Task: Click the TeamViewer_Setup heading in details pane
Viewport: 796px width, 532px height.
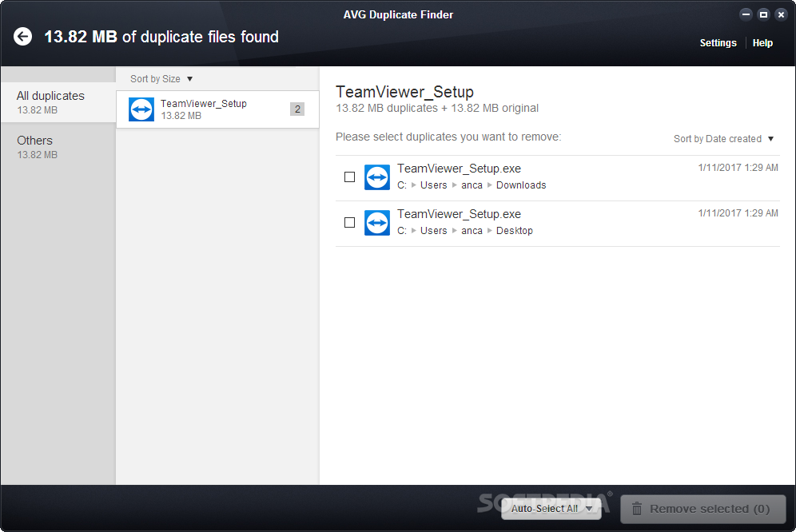Action: tap(404, 92)
